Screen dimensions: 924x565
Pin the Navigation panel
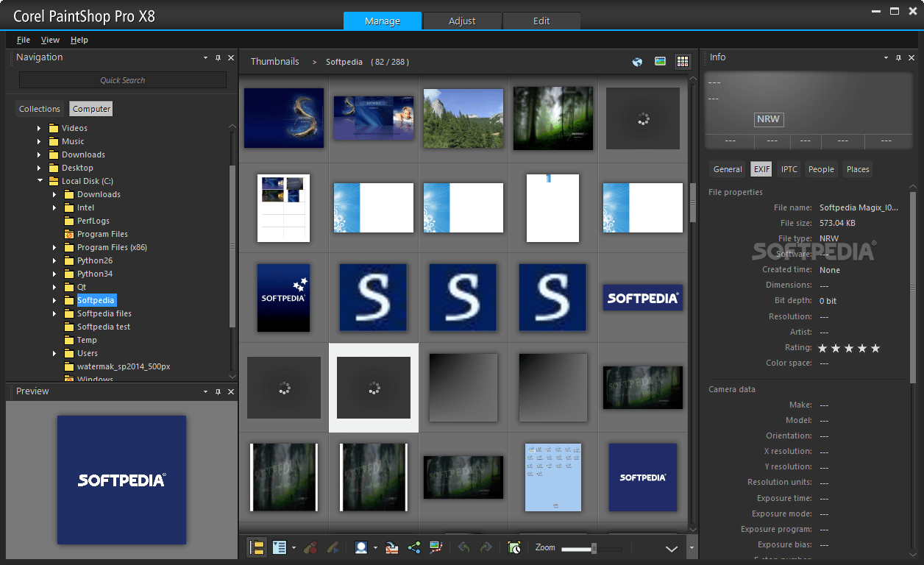218,57
